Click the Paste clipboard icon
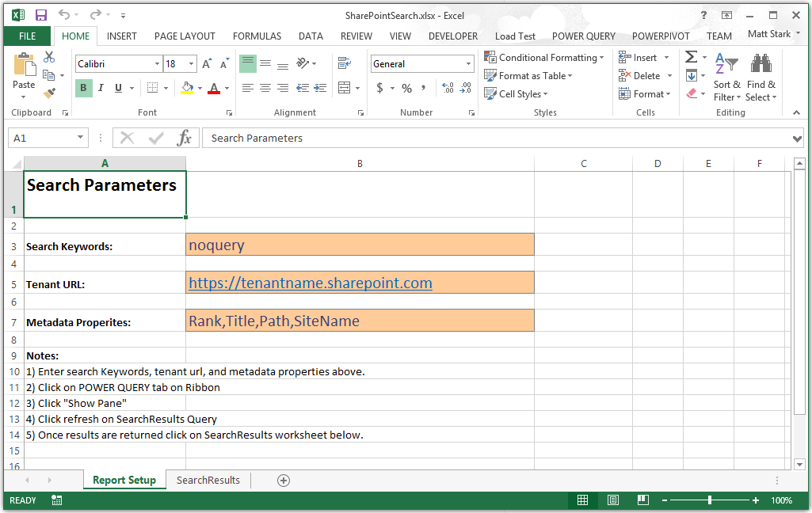Screen dimensions: 812x513 [24, 65]
